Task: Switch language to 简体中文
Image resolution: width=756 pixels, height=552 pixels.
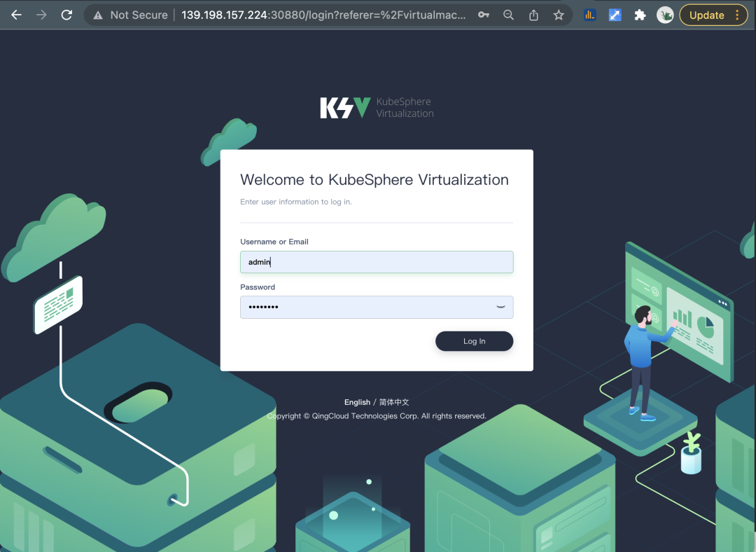Action: (x=394, y=402)
